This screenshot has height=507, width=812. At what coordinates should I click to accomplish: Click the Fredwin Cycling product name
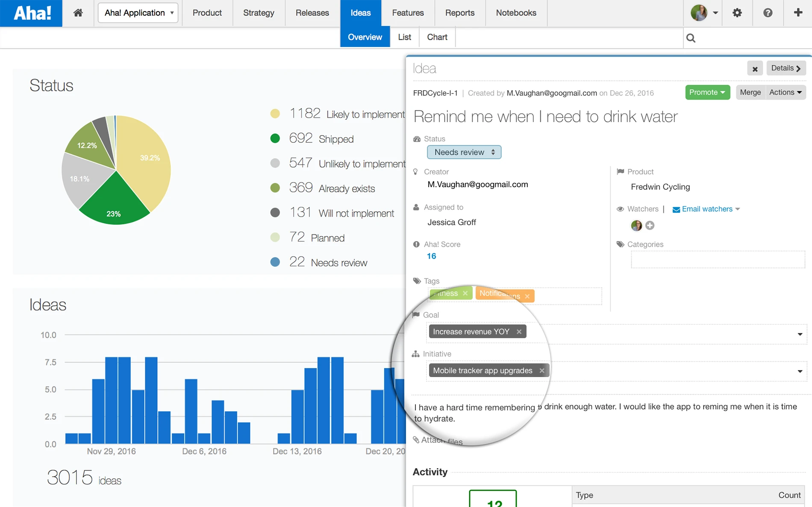[660, 187]
